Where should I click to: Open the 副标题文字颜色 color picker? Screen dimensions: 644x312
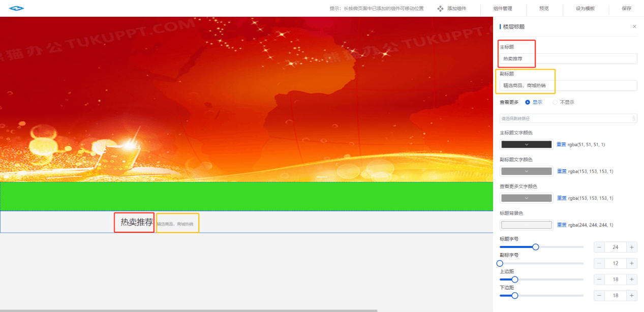(527, 171)
